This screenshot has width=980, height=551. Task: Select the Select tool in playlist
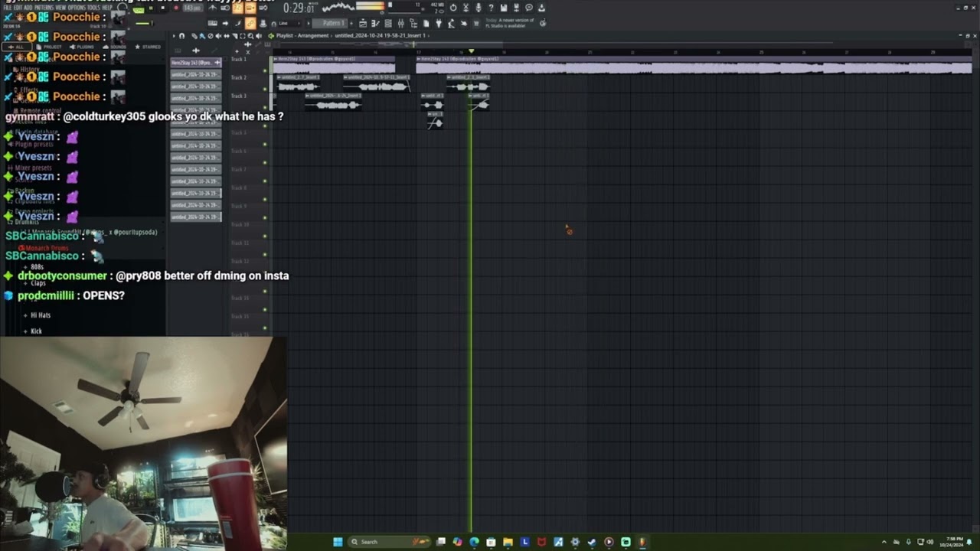[x=243, y=35]
